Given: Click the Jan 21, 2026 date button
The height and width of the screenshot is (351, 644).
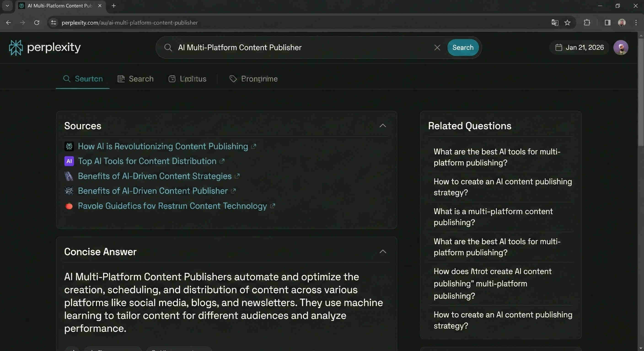Looking at the screenshot, I should [x=579, y=48].
